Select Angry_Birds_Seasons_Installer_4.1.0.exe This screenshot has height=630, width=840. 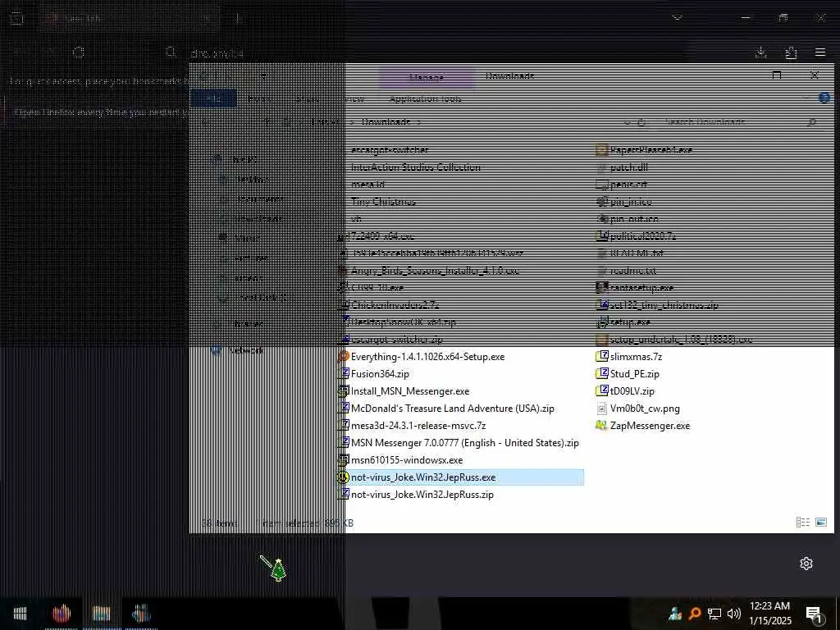click(x=435, y=271)
